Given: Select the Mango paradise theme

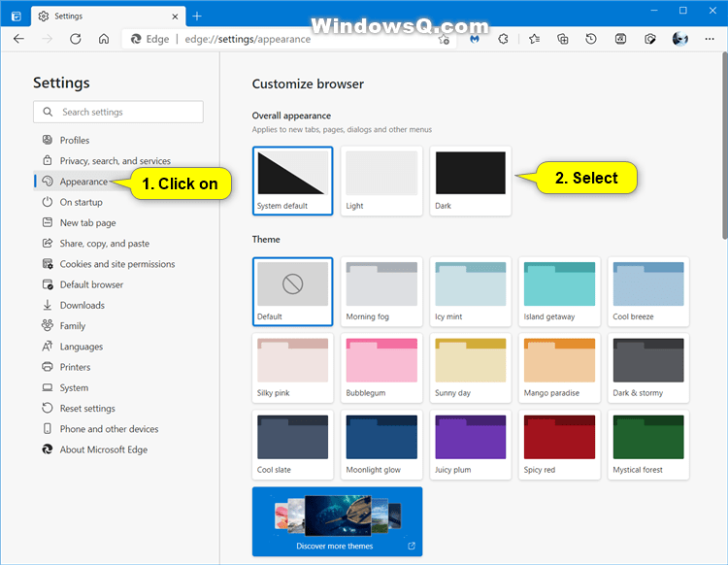Looking at the screenshot, I should click(x=559, y=368).
